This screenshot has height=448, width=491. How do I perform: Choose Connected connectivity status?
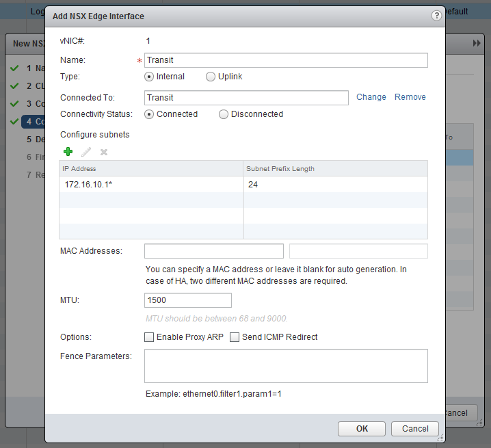pyautogui.click(x=149, y=114)
